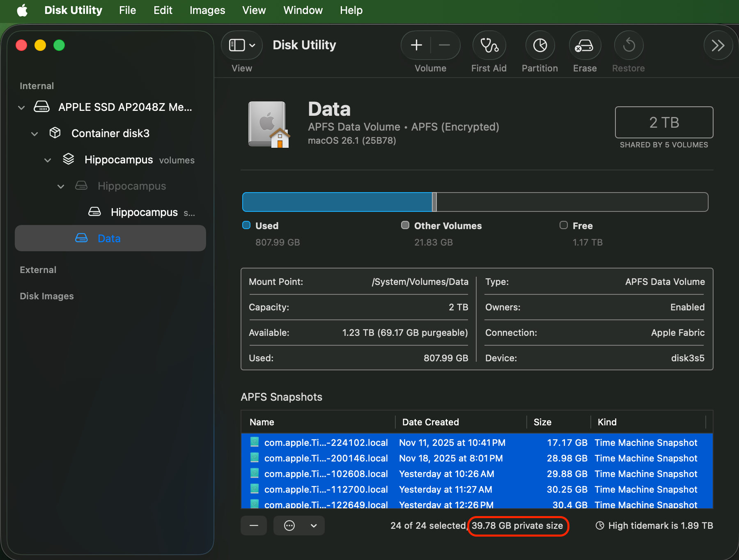Screen dimensions: 739x560
Task: Click the First Aid stethoscope icon
Action: point(489,46)
